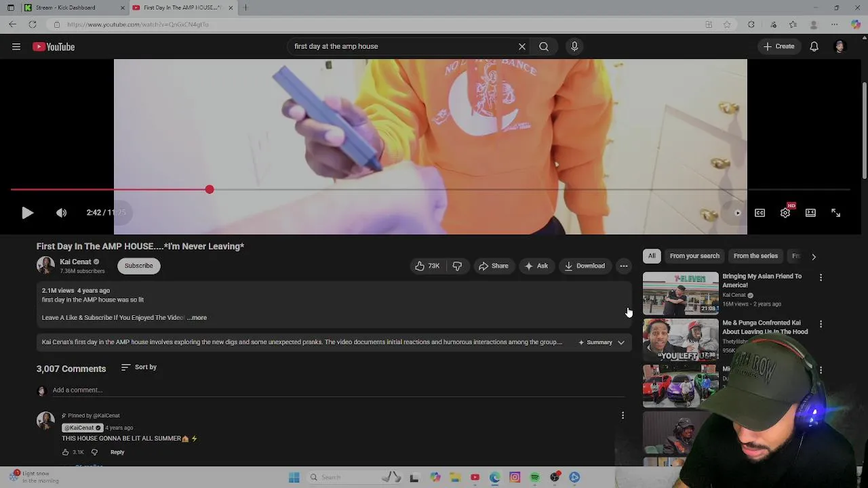Open options for Bringing My Asian Friend video
The height and width of the screenshot is (488, 868).
tap(821, 277)
